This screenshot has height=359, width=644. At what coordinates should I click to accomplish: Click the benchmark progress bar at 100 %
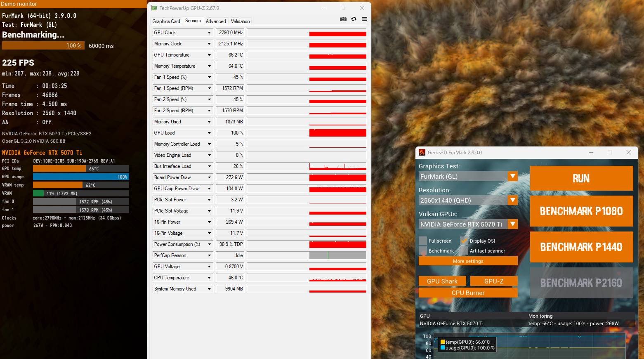point(43,45)
